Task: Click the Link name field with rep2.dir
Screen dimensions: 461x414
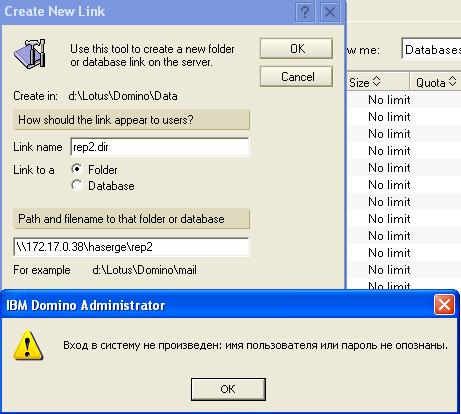Action: click(x=160, y=147)
